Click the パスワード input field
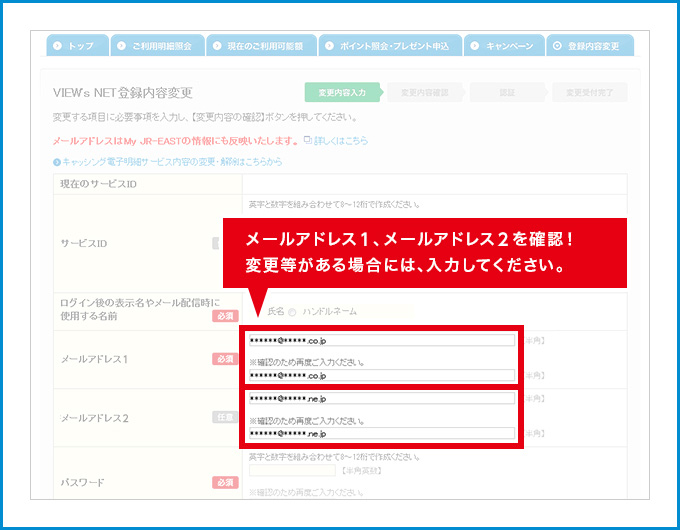 (292, 469)
